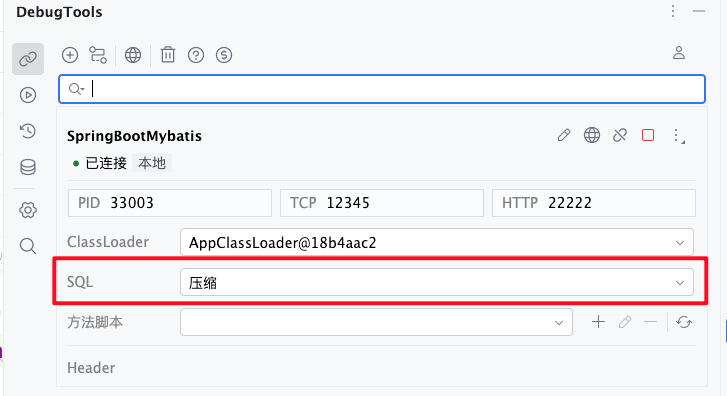This screenshot has height=396, width=727.
Task: Open the connections link tab in sidebar
Action: tap(28, 59)
